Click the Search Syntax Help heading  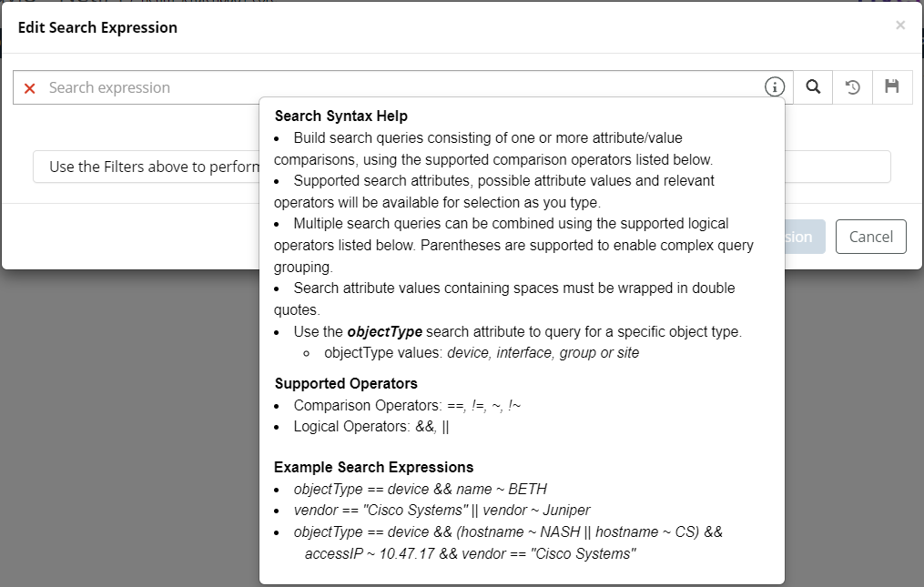point(340,116)
